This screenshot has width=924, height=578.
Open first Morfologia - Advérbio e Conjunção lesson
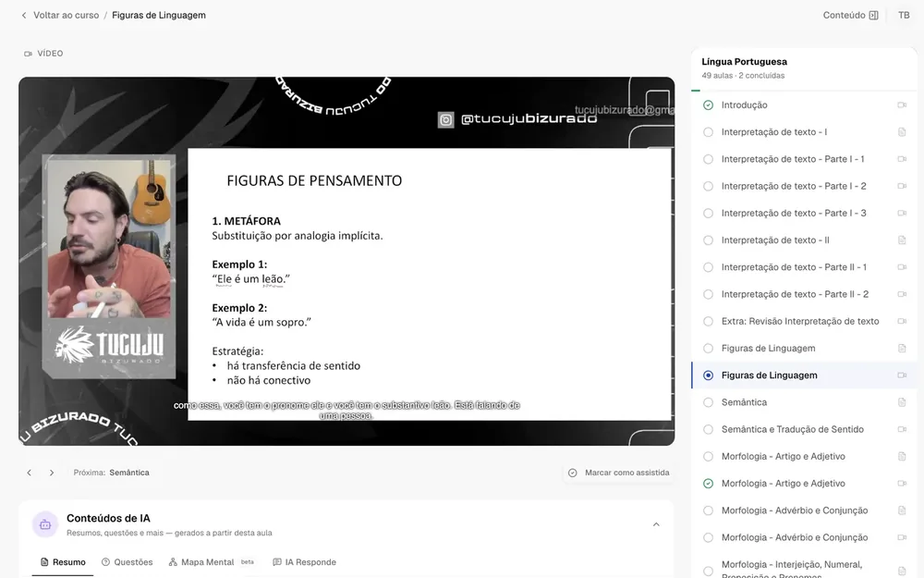(804, 510)
